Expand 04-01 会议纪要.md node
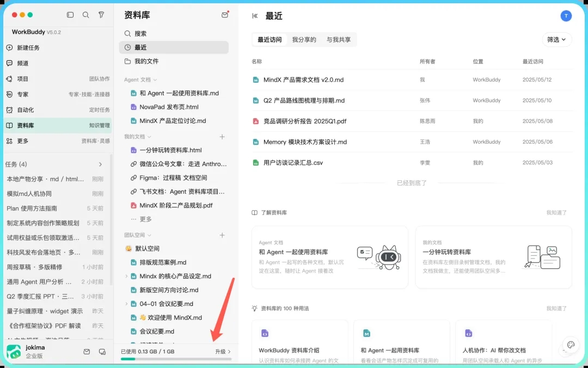The width and height of the screenshot is (588, 368). 126,304
